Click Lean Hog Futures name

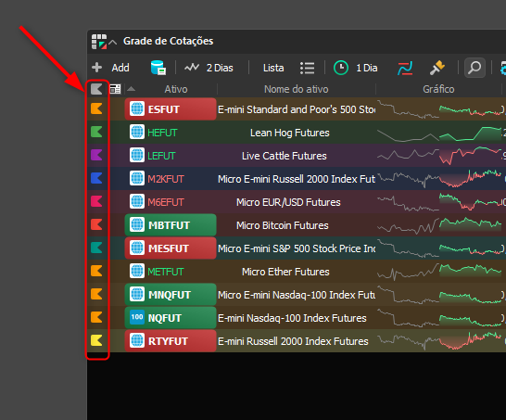[x=290, y=133]
